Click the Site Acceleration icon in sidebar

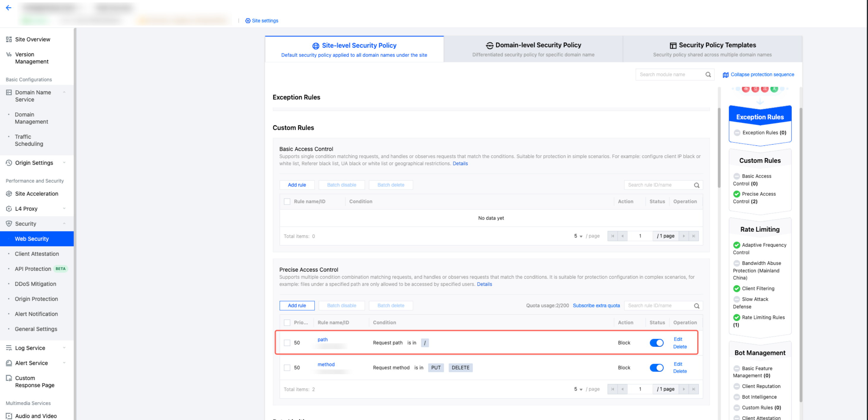pyautogui.click(x=9, y=194)
